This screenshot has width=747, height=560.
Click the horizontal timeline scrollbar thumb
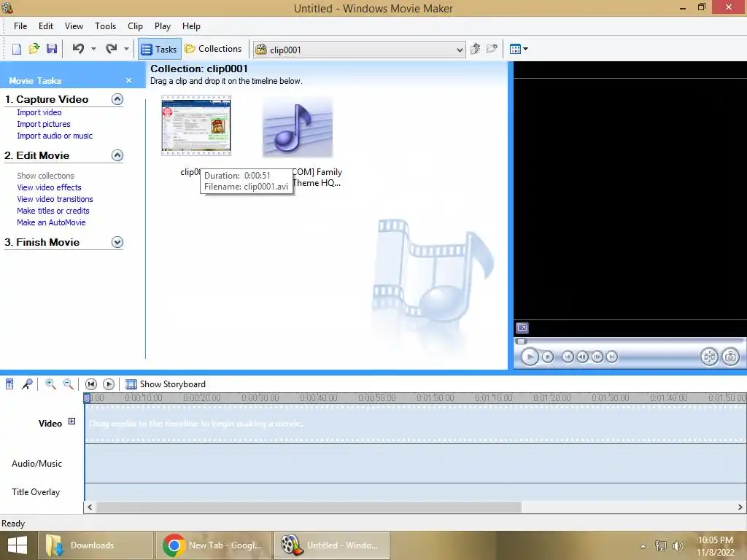(x=309, y=507)
